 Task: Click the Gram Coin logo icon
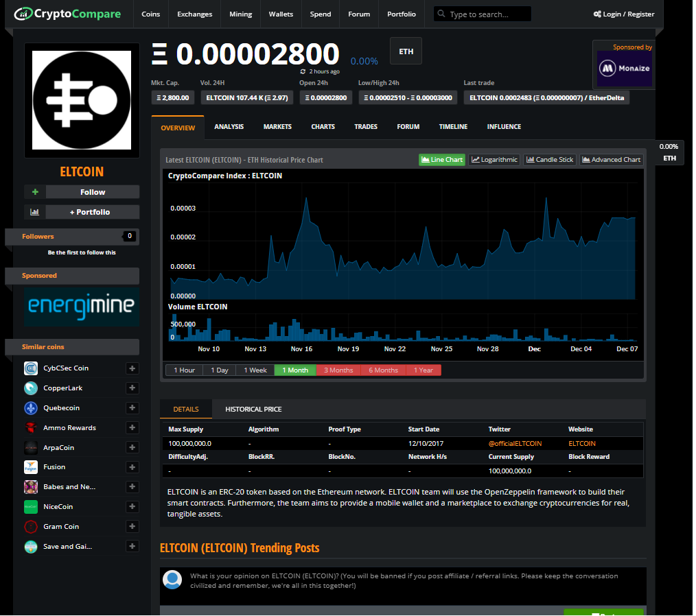click(x=31, y=526)
